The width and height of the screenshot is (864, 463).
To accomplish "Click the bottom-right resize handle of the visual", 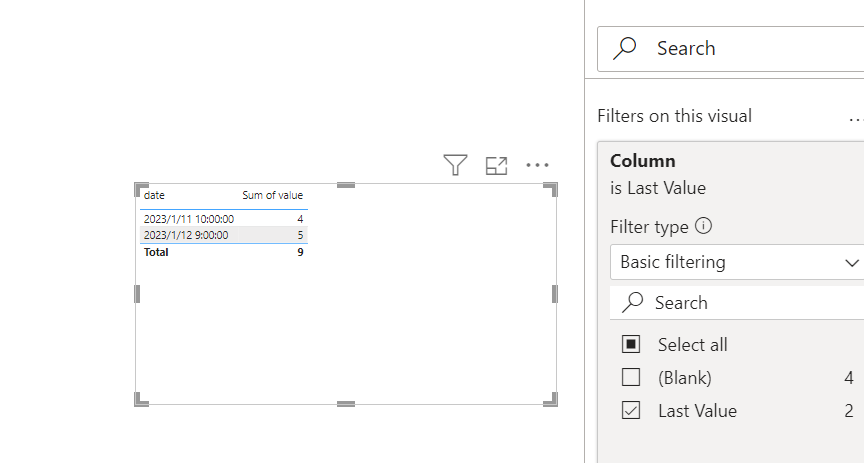I will tap(551, 400).
